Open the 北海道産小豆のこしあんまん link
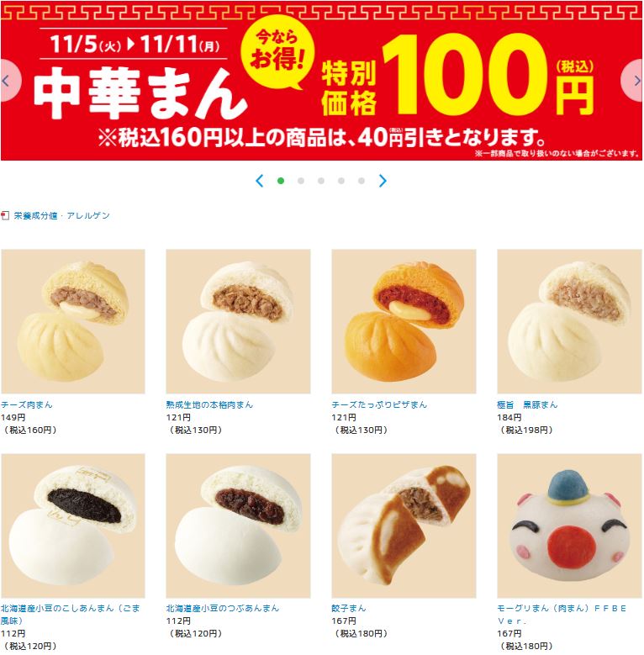 70,614
